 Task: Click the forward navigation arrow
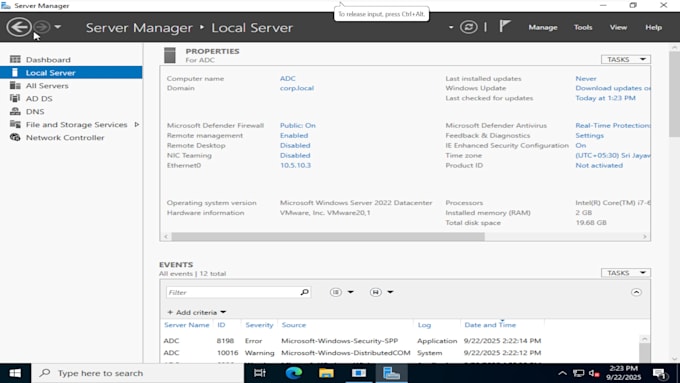point(42,27)
